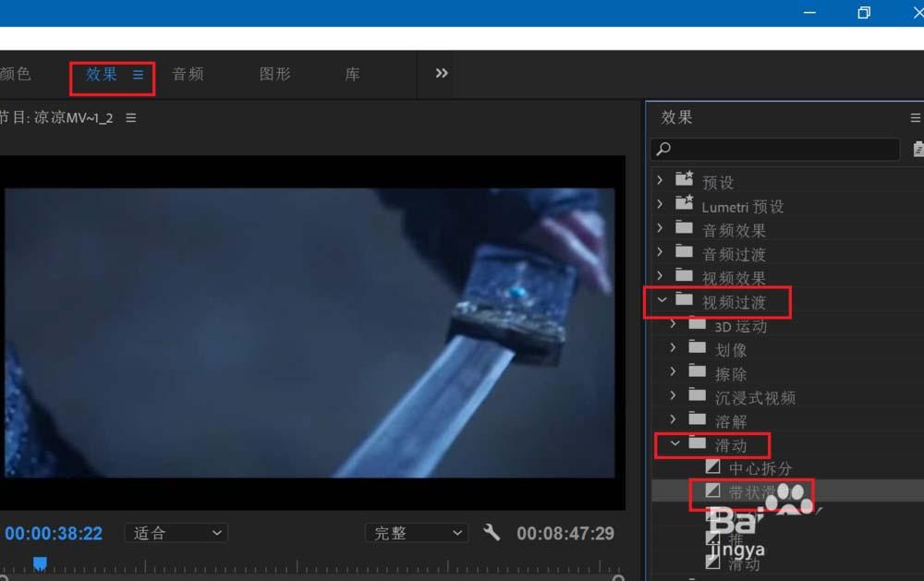Click the Lumetri 预设 folder icon

point(684,206)
